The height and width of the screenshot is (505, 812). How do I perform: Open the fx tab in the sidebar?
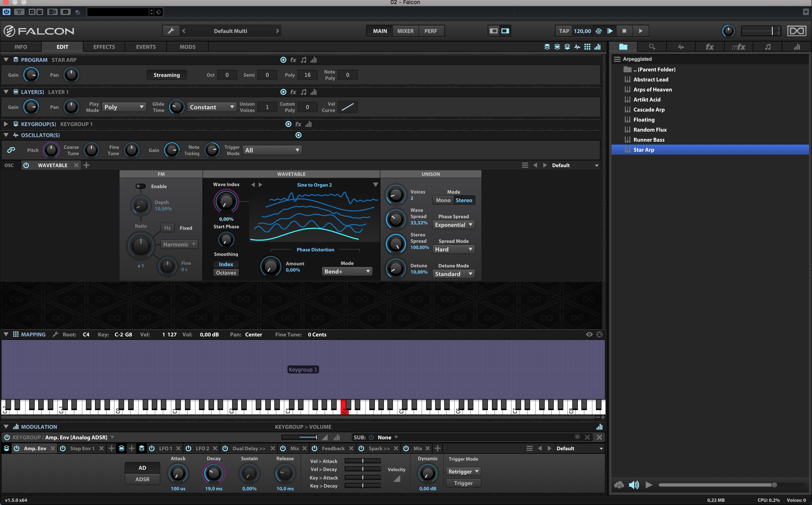point(709,47)
